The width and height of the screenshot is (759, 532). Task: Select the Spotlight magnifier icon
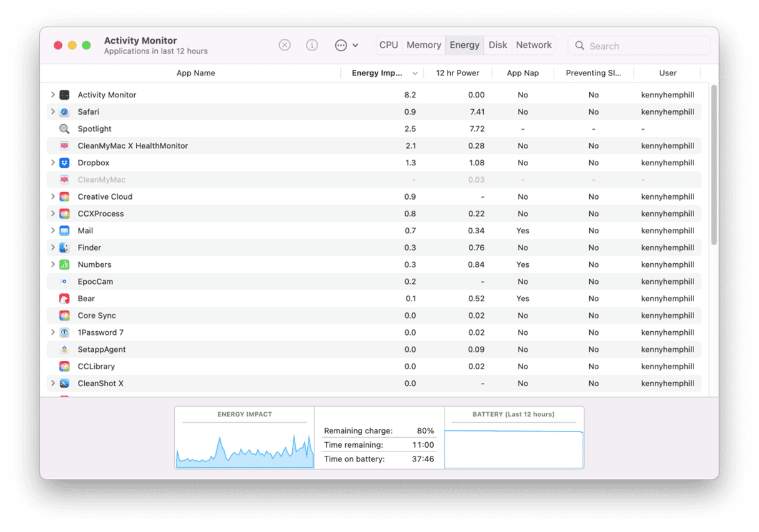pos(64,128)
